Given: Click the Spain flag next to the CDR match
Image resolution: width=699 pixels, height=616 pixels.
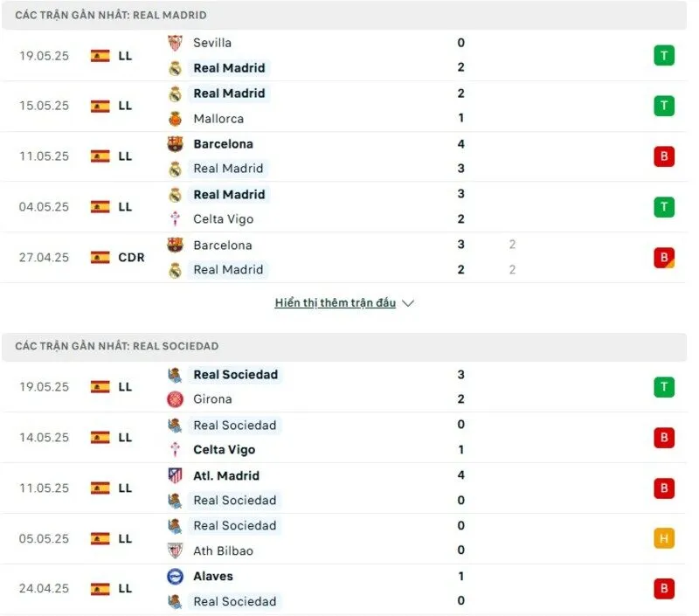Looking at the screenshot, I should 99,257.
